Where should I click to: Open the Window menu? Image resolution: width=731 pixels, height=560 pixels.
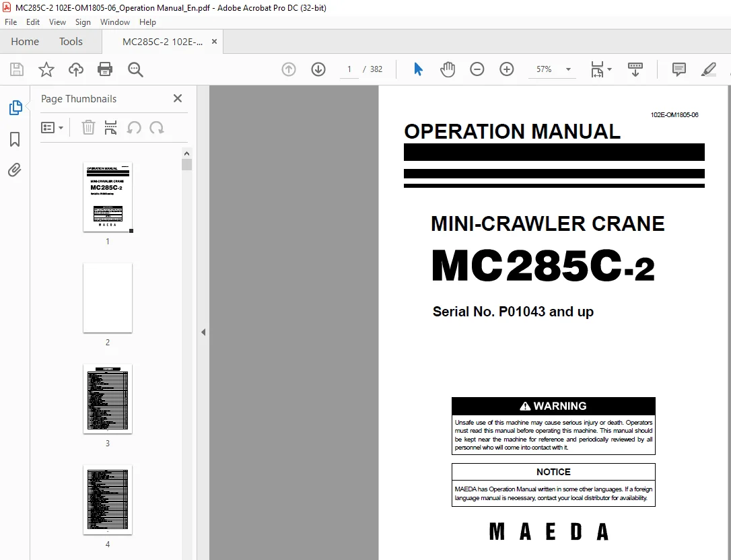click(x=114, y=22)
